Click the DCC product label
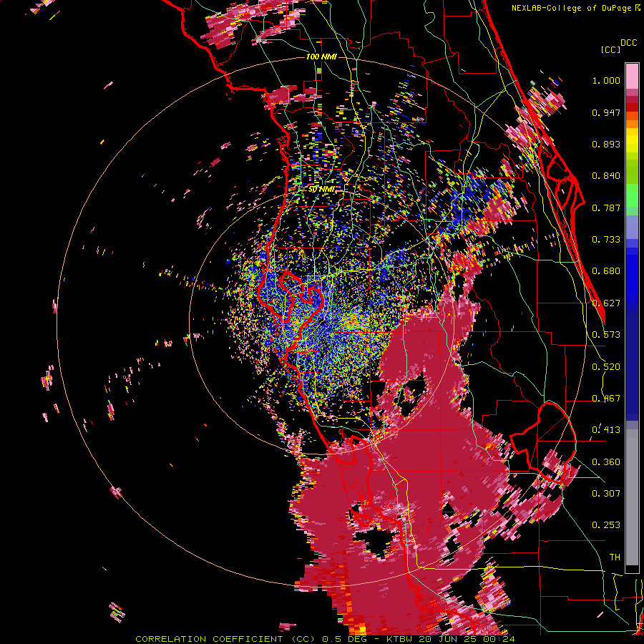The image size is (644, 644). tap(628, 42)
